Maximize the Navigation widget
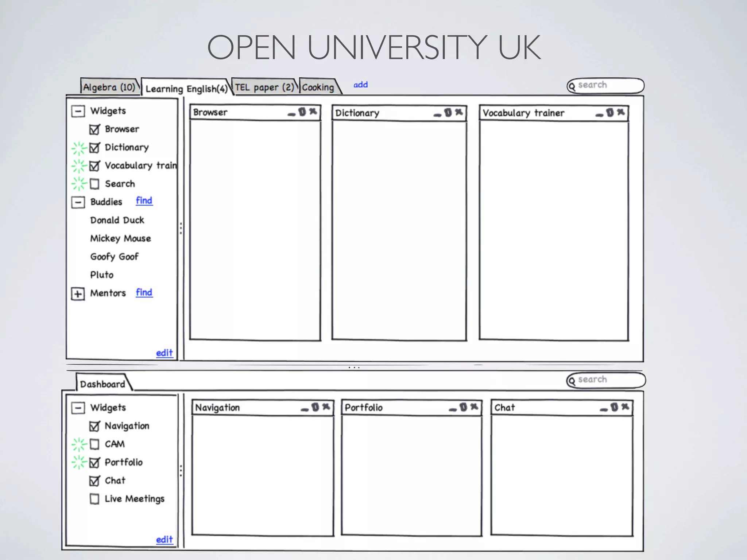Screen dimensions: 747x560 [x=315, y=407]
